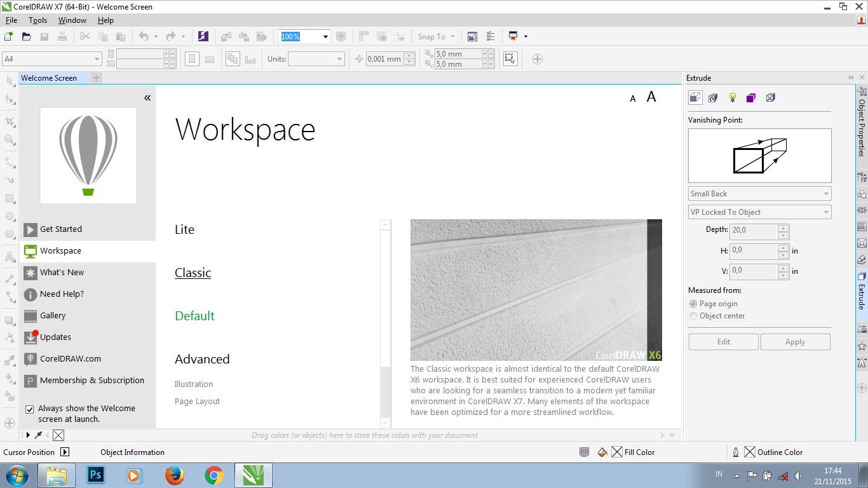Choose the Illustration workspace
Screen dimensions: 868x488
click(x=194, y=384)
